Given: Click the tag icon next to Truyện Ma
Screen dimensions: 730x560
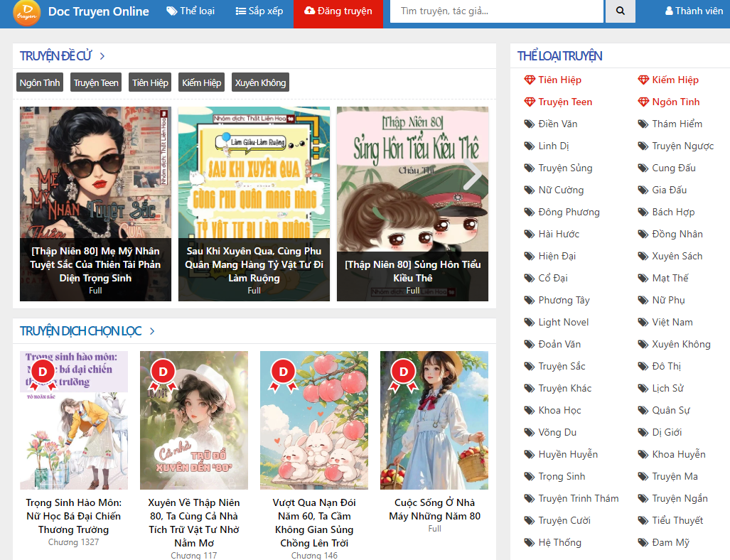Looking at the screenshot, I should pos(643,477).
